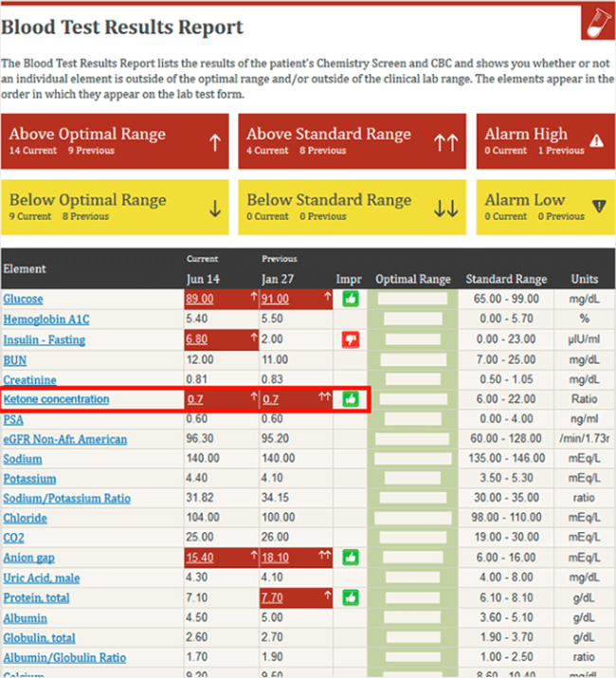Screen dimensions: 616x678
Task: Click the test tube icon in header
Action: (598, 23)
